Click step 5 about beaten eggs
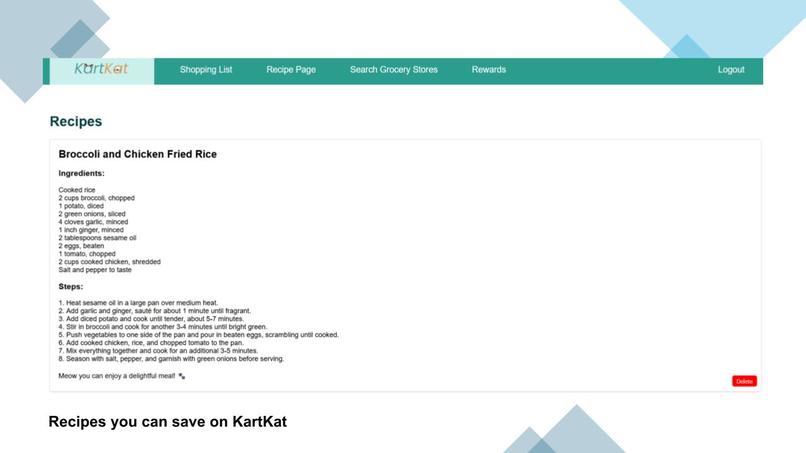Viewport: 806px width, 453px height. pyautogui.click(x=198, y=335)
